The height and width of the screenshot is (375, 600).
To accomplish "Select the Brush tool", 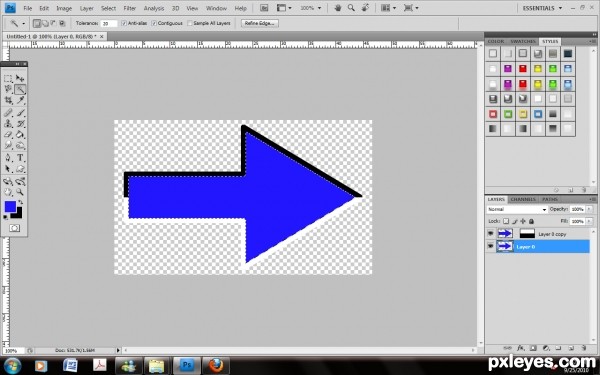I will click(x=20, y=112).
